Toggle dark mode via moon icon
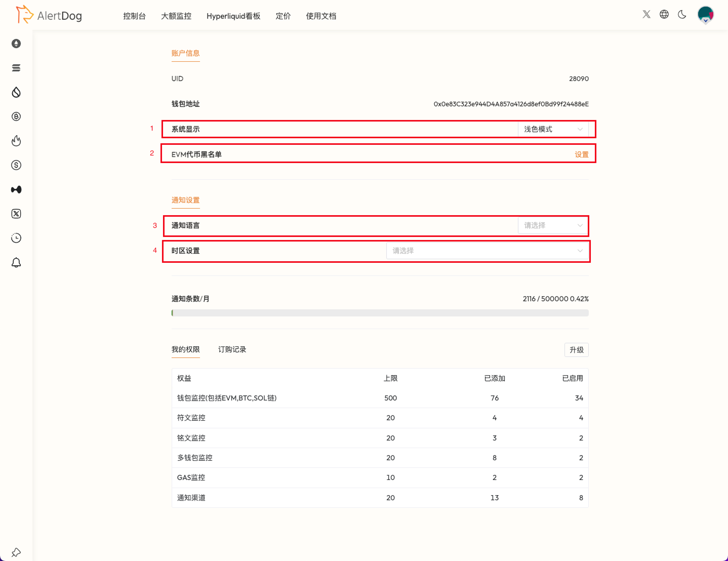 click(x=682, y=14)
